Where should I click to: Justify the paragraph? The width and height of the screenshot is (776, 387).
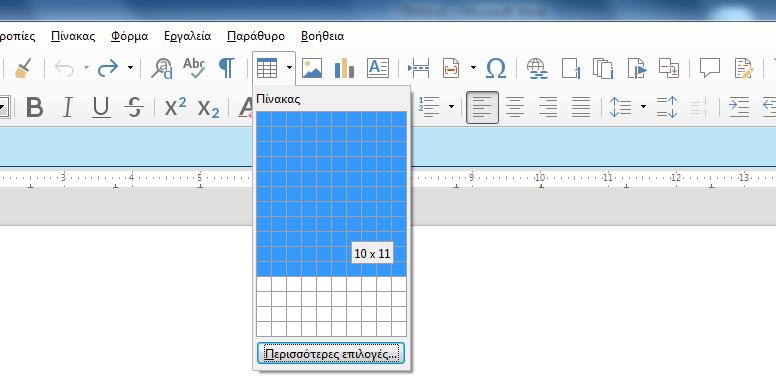click(x=581, y=107)
